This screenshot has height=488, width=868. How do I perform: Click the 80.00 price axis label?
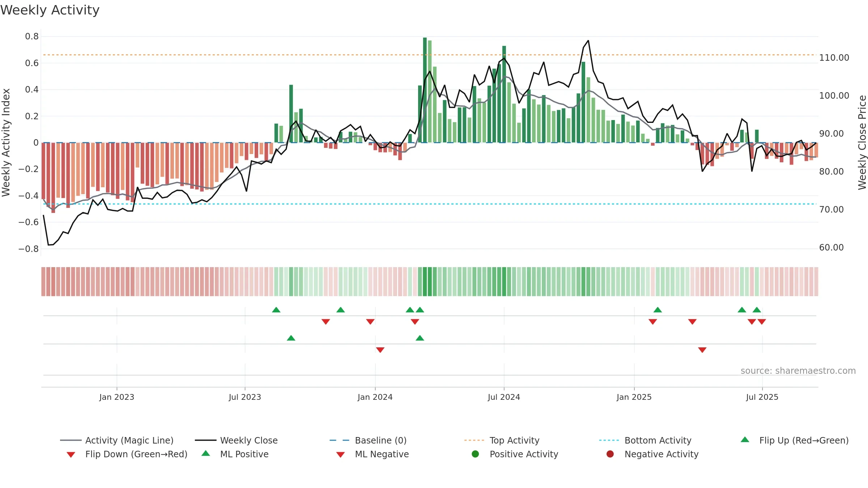pyautogui.click(x=831, y=171)
